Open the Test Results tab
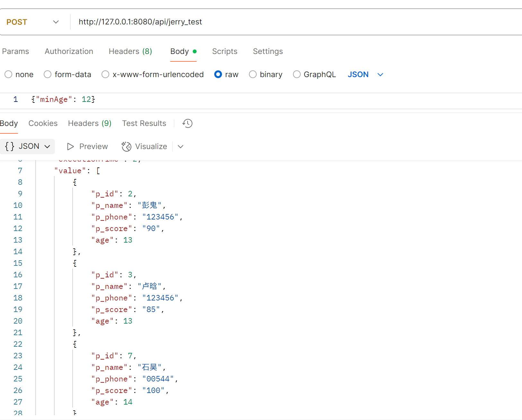 [x=144, y=123]
